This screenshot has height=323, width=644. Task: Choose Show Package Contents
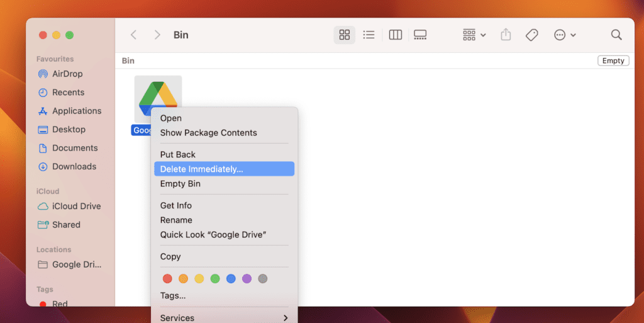pos(208,133)
